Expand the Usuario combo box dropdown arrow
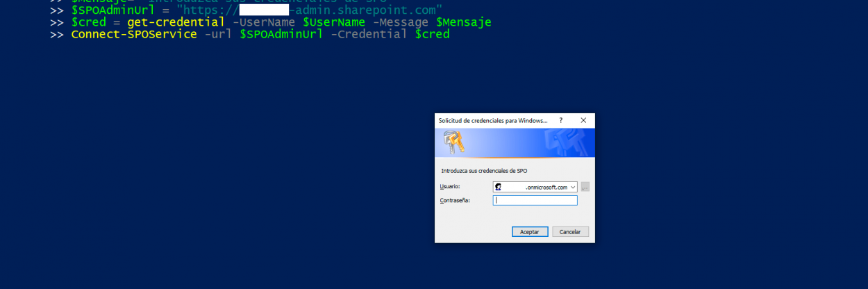 click(572, 187)
